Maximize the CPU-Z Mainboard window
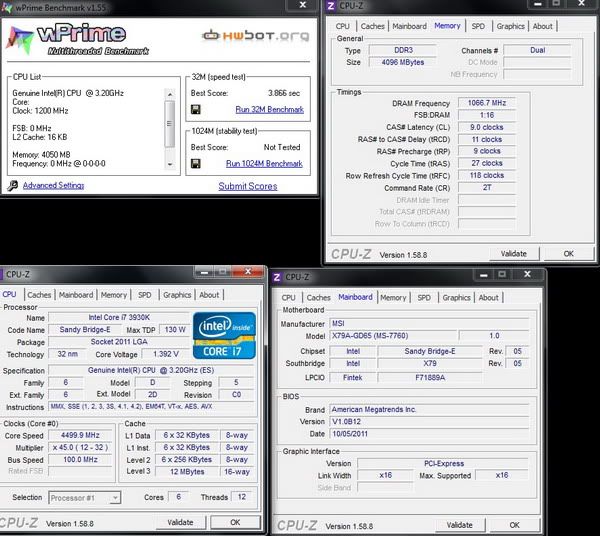The width and height of the screenshot is (600, 536). [x=502, y=275]
